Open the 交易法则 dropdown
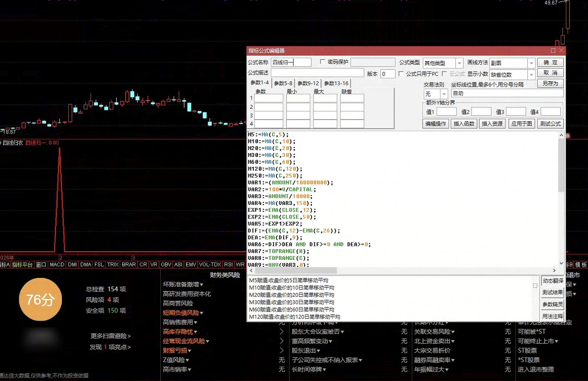Image resolution: width=588 pixels, height=381 pixels. [x=444, y=94]
